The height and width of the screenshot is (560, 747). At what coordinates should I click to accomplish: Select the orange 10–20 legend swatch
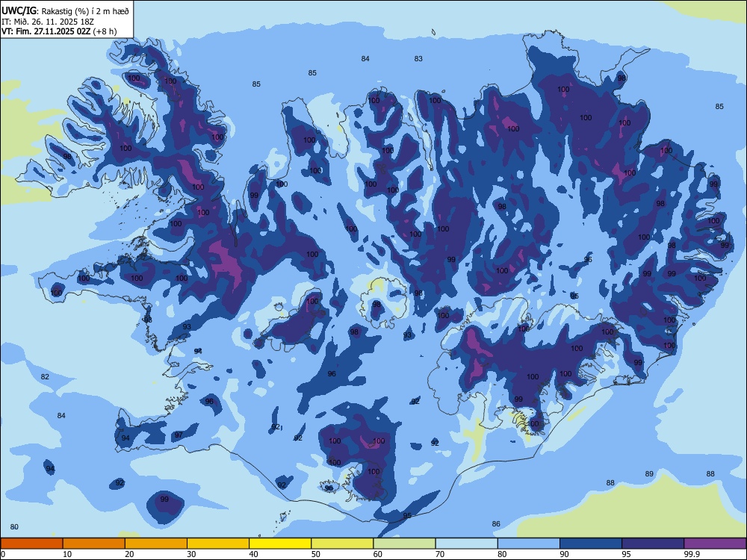[x=94, y=544]
